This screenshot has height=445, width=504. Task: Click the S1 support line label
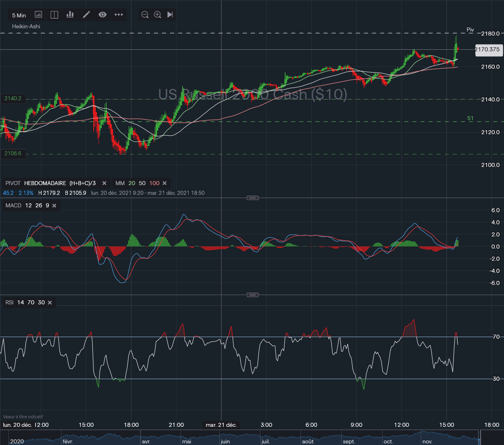470,118
